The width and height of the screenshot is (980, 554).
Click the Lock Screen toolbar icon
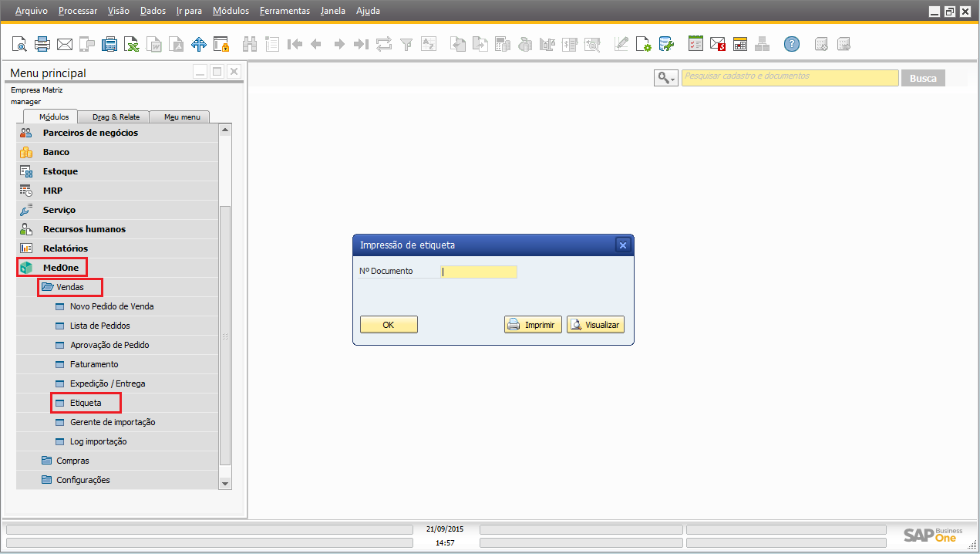[x=221, y=44]
